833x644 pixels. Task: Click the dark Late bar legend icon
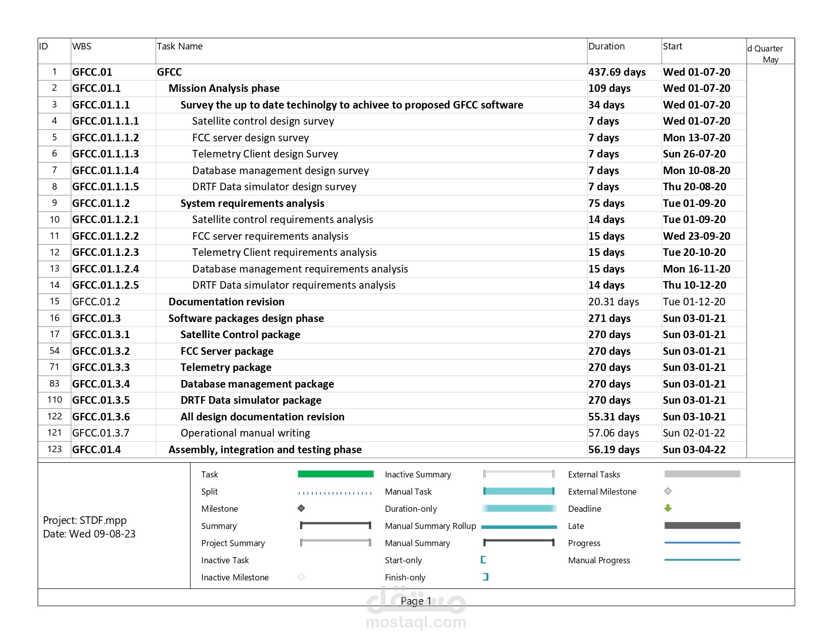702,526
